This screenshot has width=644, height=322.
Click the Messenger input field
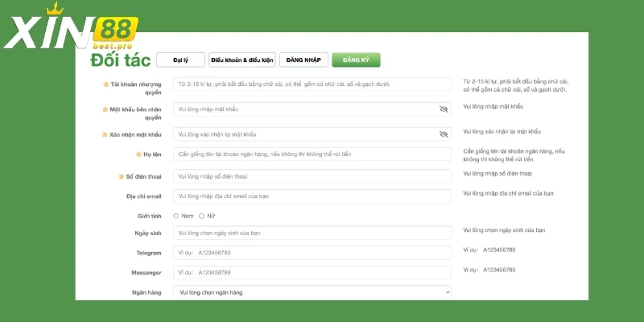(x=312, y=273)
